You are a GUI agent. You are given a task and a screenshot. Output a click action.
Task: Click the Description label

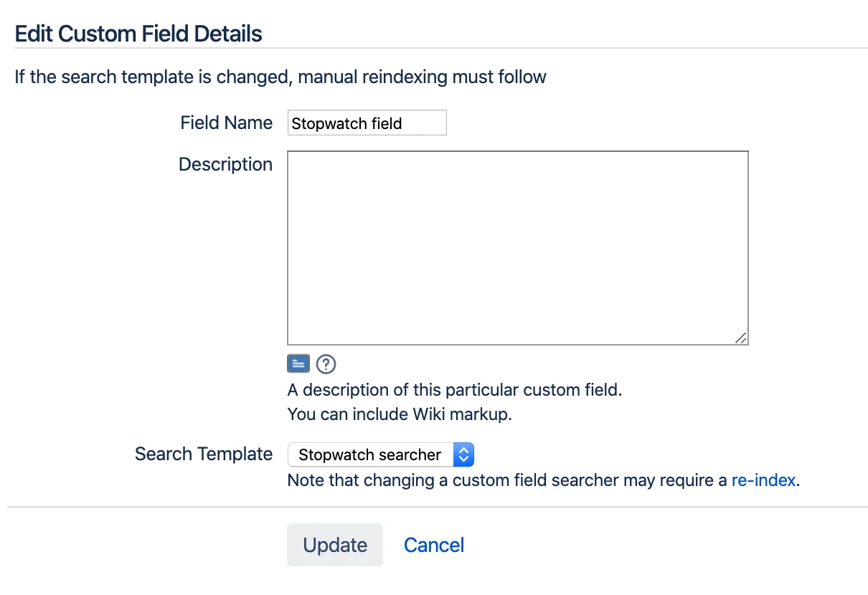(226, 165)
